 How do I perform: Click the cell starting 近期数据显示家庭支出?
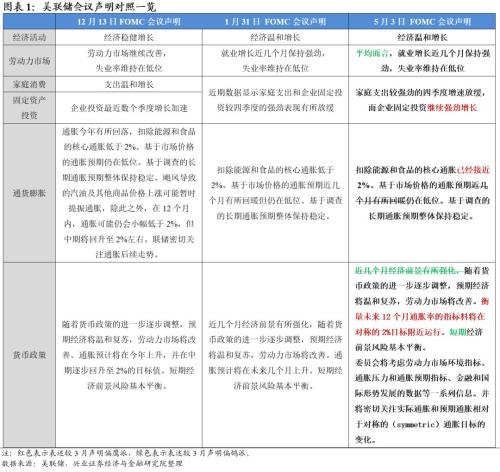click(275, 100)
